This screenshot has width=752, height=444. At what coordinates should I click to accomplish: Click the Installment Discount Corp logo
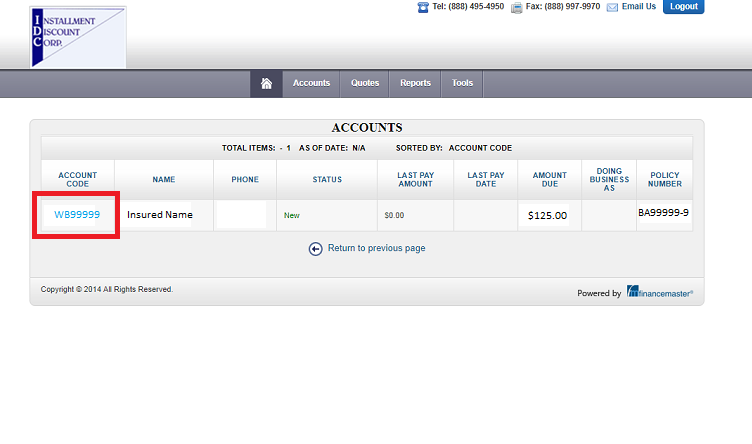(x=78, y=37)
